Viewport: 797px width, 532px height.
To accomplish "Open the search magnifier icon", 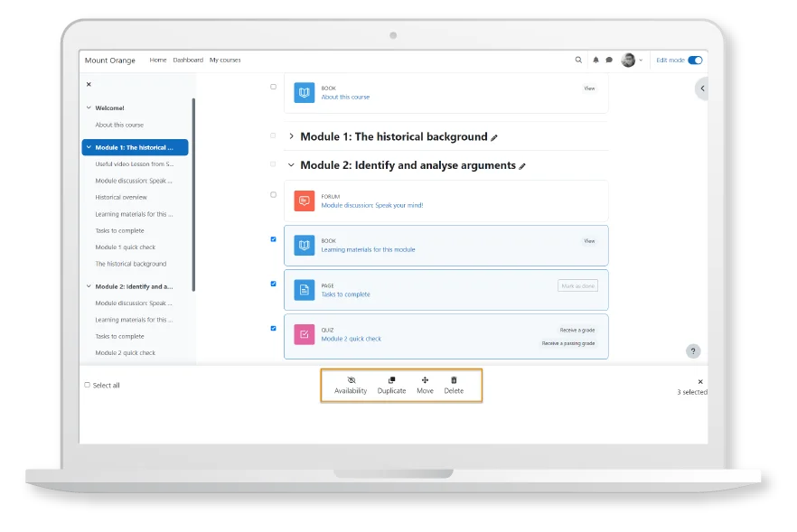I will [578, 60].
